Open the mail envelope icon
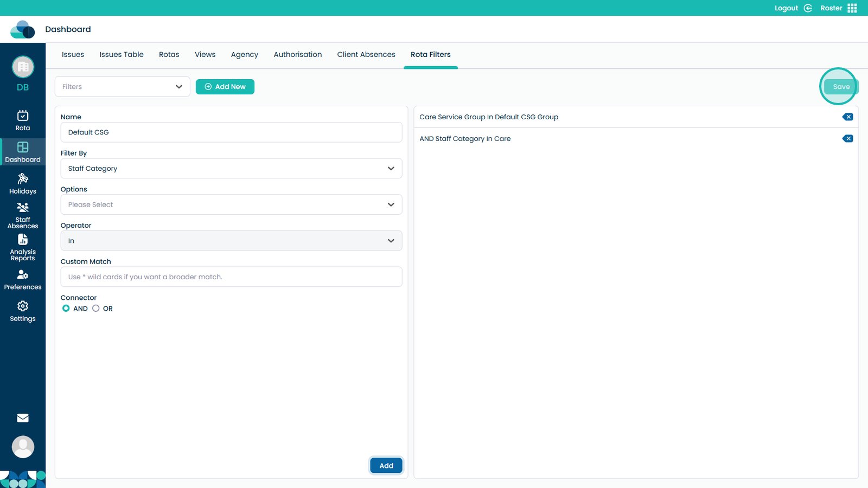 coord(23,418)
